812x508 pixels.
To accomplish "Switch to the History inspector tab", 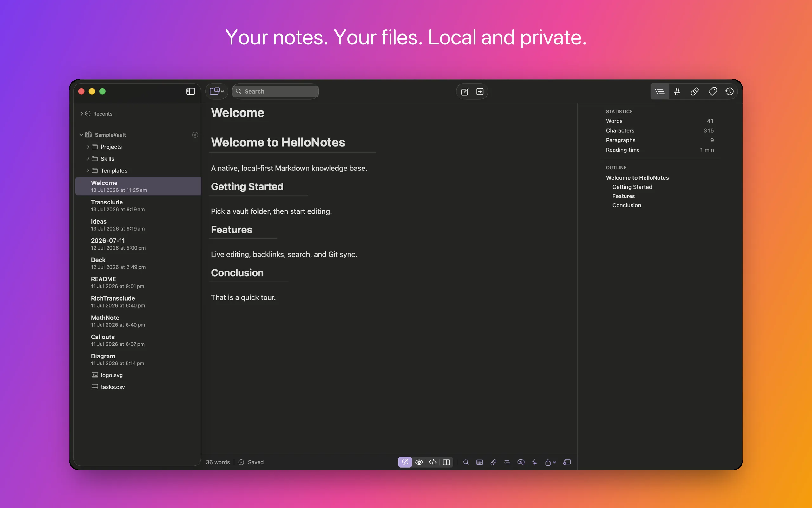I will click(x=730, y=91).
